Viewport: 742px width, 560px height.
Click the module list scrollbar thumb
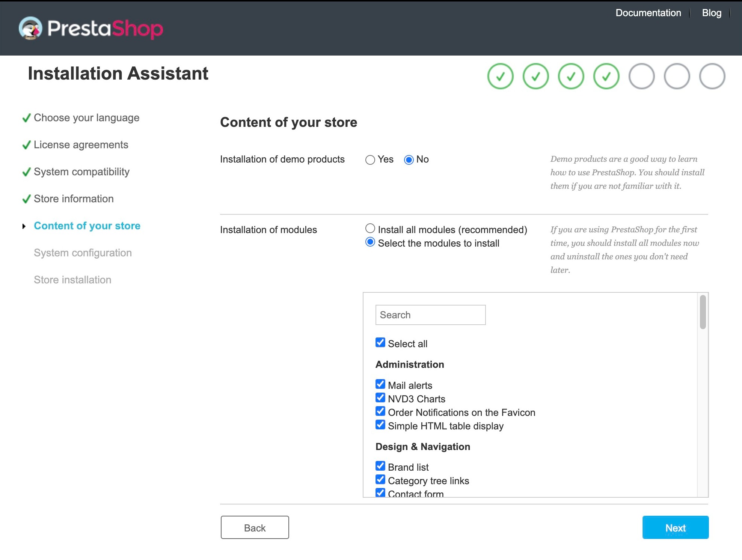click(x=703, y=312)
